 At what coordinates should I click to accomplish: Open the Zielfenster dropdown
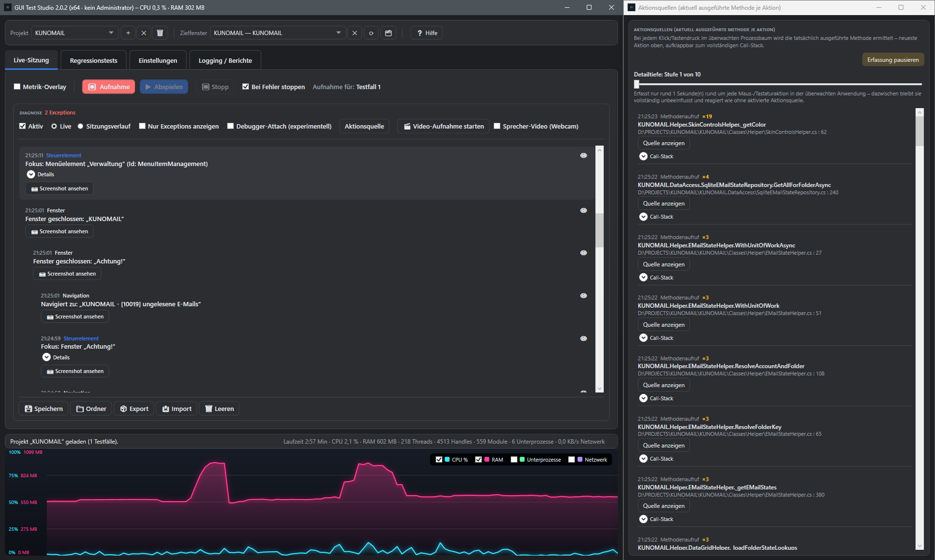click(278, 33)
